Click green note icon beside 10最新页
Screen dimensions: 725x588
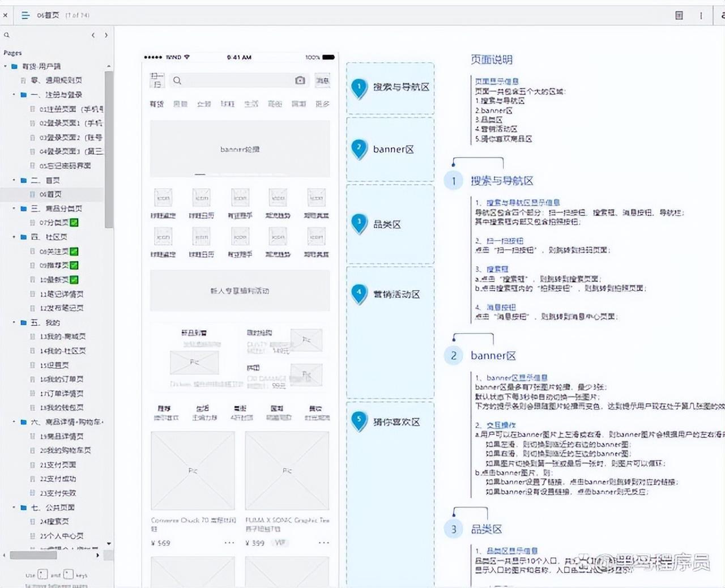(74, 279)
